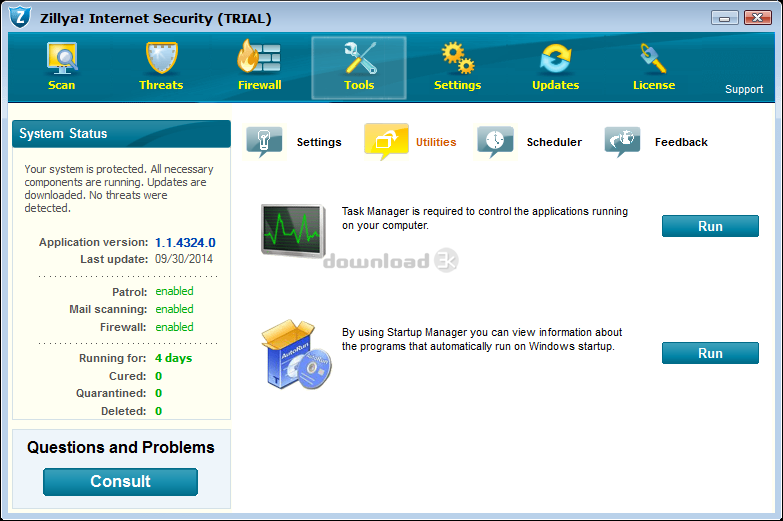Select the Tools wrench-and-screwdriver icon

pos(360,58)
